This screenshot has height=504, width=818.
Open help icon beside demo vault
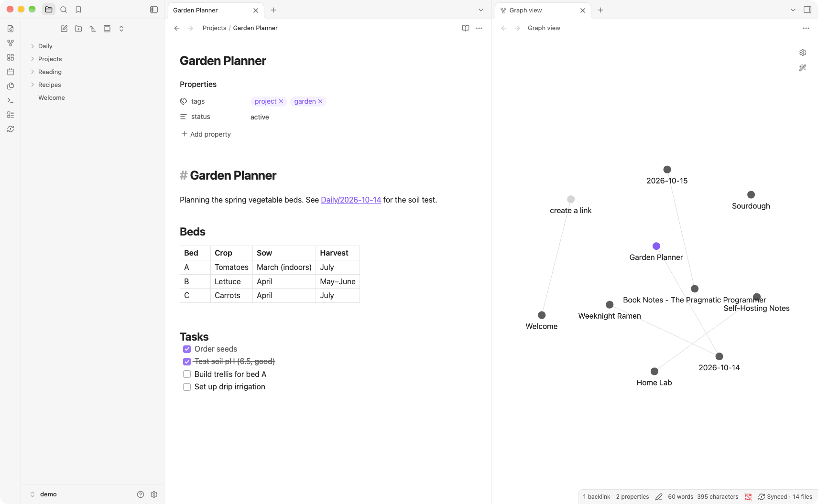point(141,494)
